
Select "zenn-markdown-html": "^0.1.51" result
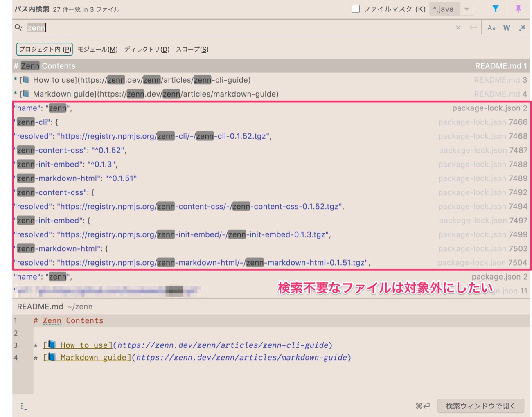pyautogui.click(x=271, y=178)
